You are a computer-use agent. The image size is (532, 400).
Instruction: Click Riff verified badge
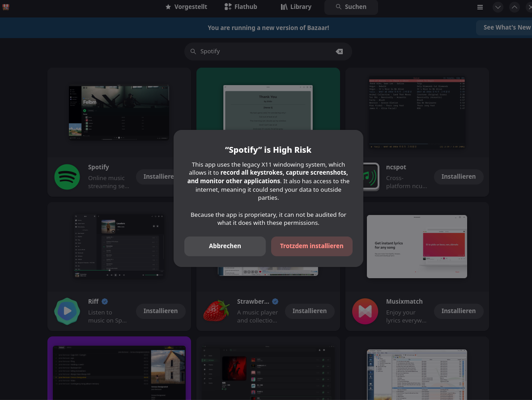tap(105, 301)
